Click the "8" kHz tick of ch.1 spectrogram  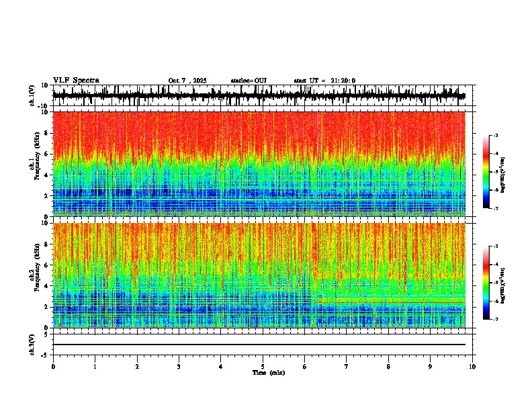tap(46, 133)
